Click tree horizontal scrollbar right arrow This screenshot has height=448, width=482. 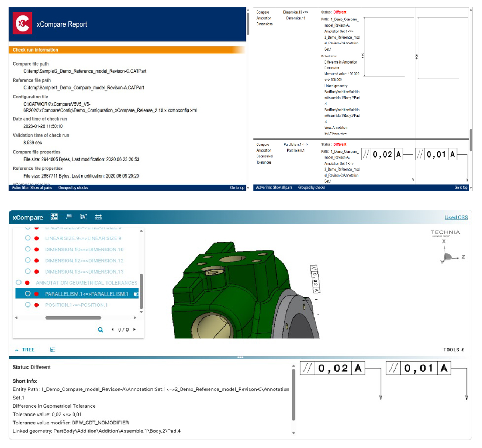(135, 318)
